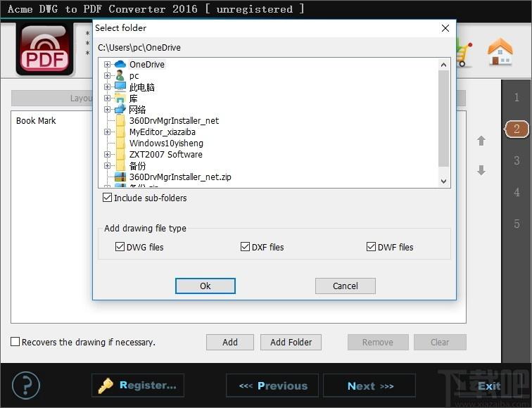
Task: Cancel the Select folder dialog
Action: (x=346, y=286)
